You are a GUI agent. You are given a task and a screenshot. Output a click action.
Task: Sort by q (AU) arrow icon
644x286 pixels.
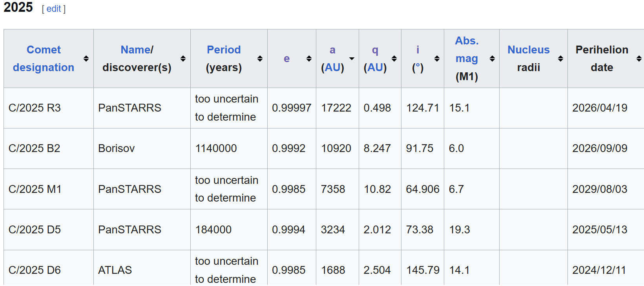pyautogui.click(x=394, y=59)
